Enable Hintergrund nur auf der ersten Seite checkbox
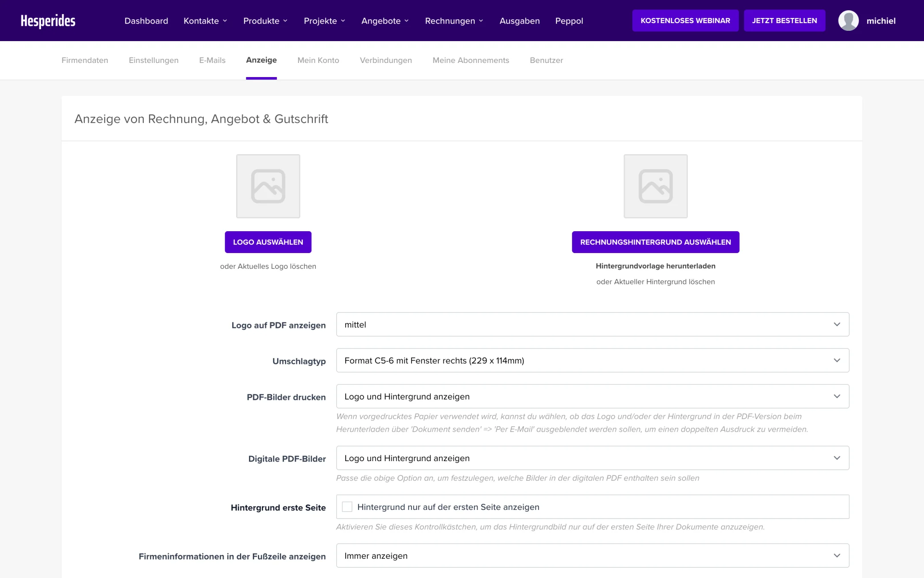Viewport: 924px width, 578px height. (x=347, y=507)
